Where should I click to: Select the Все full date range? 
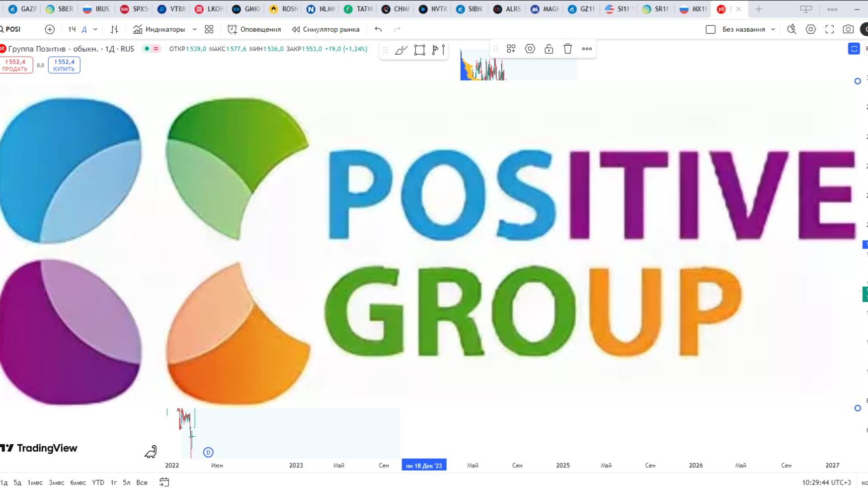142,483
